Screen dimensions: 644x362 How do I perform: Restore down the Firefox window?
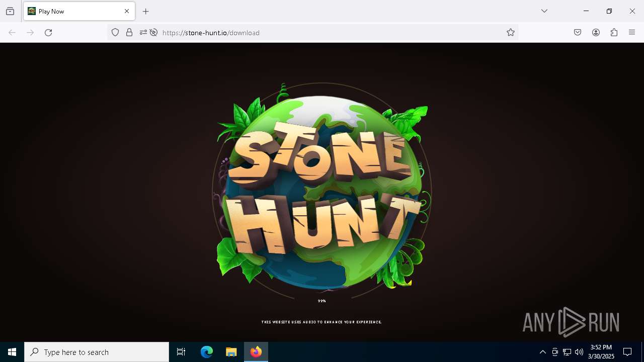[x=609, y=11]
